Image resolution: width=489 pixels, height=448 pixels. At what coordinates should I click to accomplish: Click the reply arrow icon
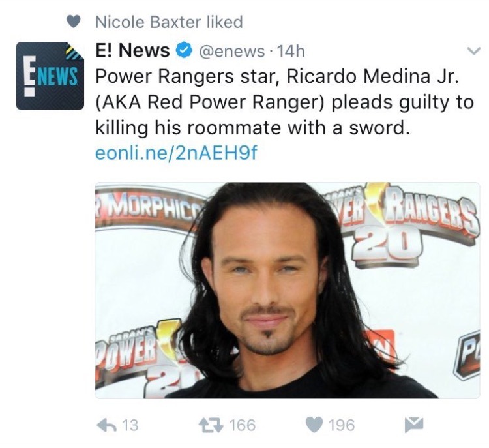107,425
